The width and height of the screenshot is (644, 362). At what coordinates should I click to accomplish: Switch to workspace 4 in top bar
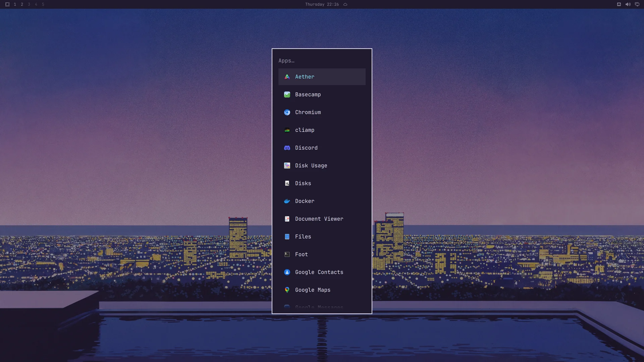[36, 4]
